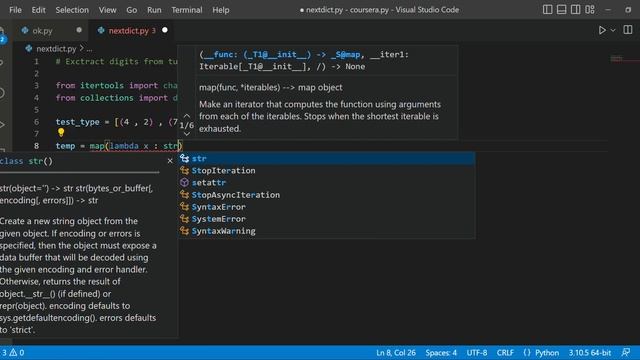Open problems from errors and warnings status
Image resolution: width=640 pixels, height=360 pixels.
coord(12,353)
